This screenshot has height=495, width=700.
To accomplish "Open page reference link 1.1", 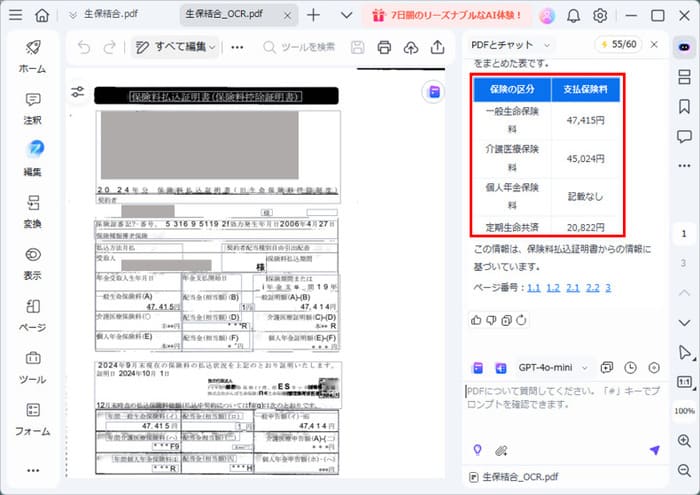I will pos(534,287).
